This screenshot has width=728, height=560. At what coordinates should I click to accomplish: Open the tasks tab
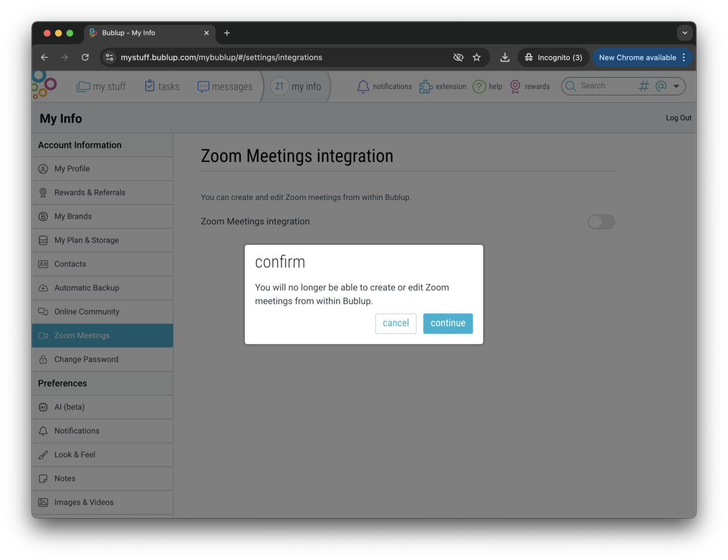pyautogui.click(x=162, y=86)
